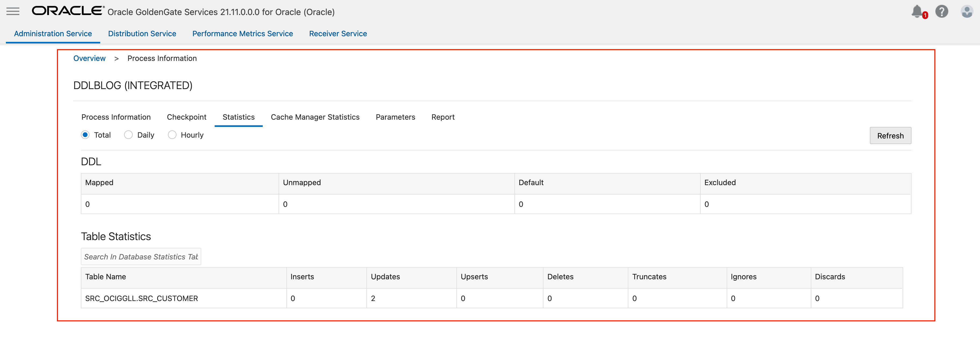Select the Total statistics radio button
980x352 pixels.
85,135
